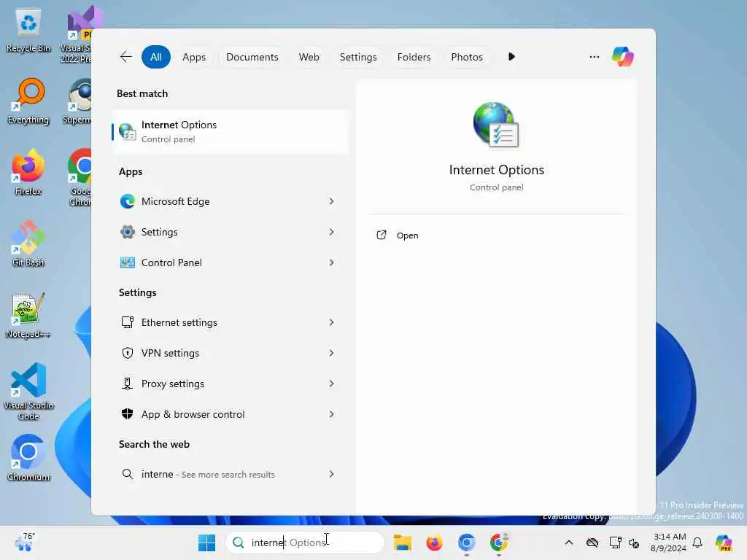Click the Proxy settings icon
Screen dimensions: 747x560
(x=127, y=384)
